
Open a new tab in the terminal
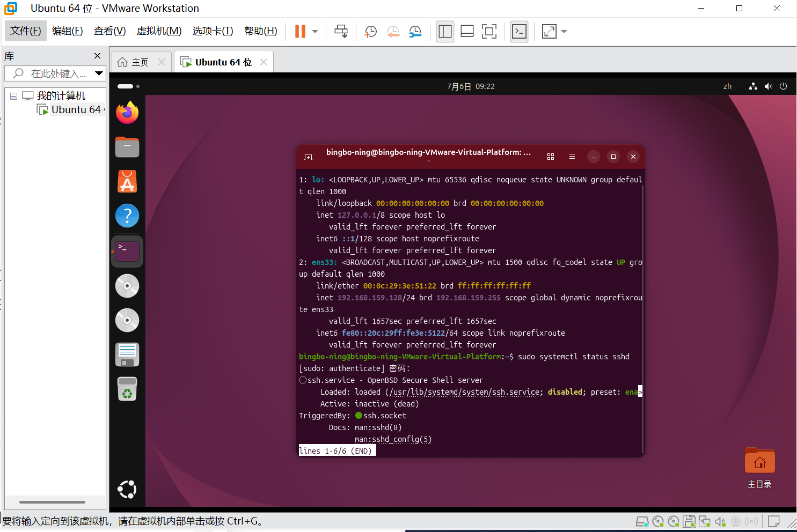click(x=308, y=157)
